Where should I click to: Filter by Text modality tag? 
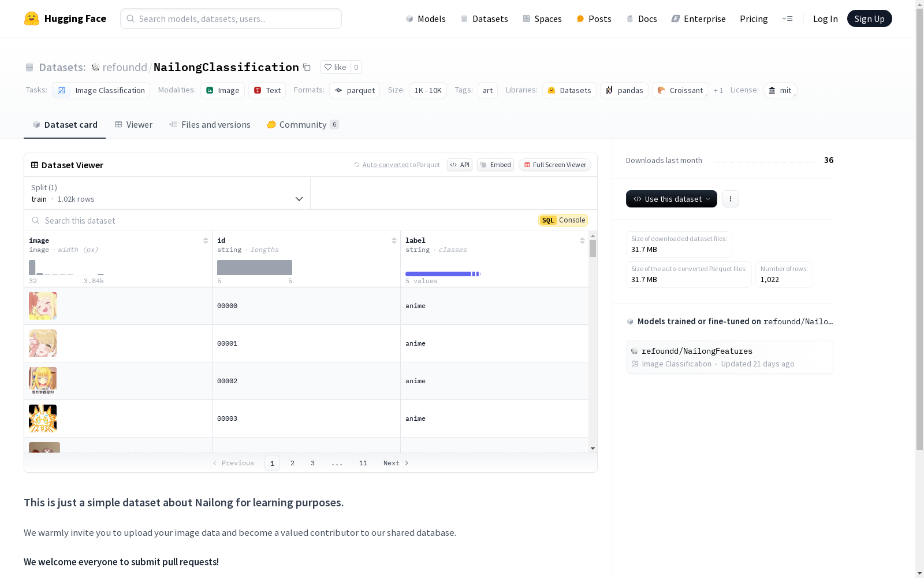[x=267, y=90]
